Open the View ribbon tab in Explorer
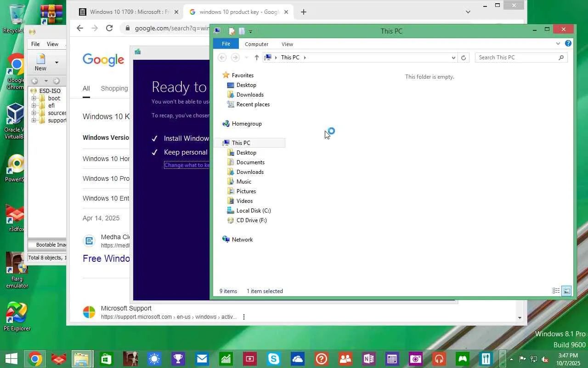 tap(287, 44)
